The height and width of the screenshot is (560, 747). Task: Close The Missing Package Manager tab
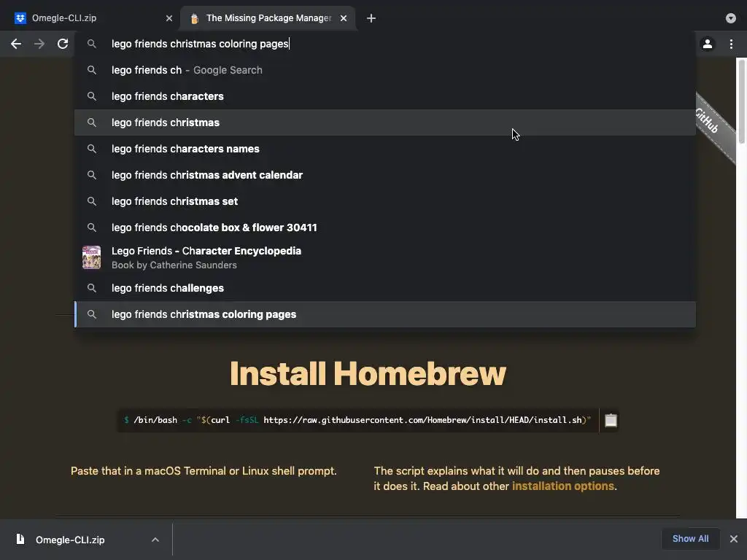click(x=344, y=18)
